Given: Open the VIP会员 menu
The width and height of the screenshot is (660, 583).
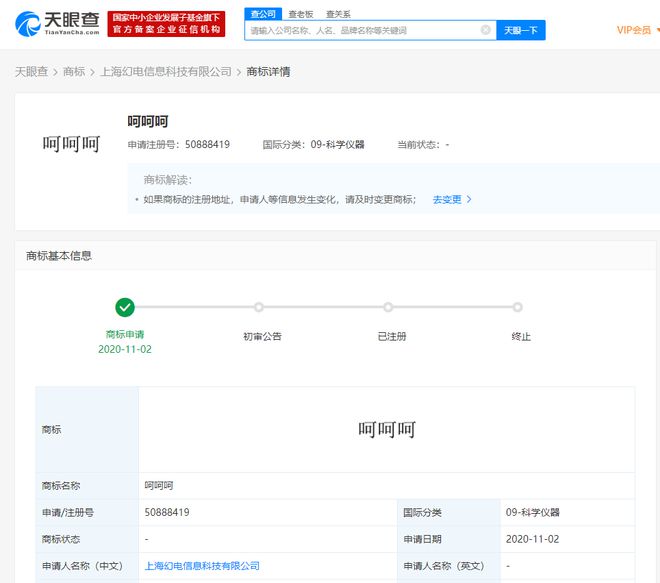Looking at the screenshot, I should click(x=635, y=30).
